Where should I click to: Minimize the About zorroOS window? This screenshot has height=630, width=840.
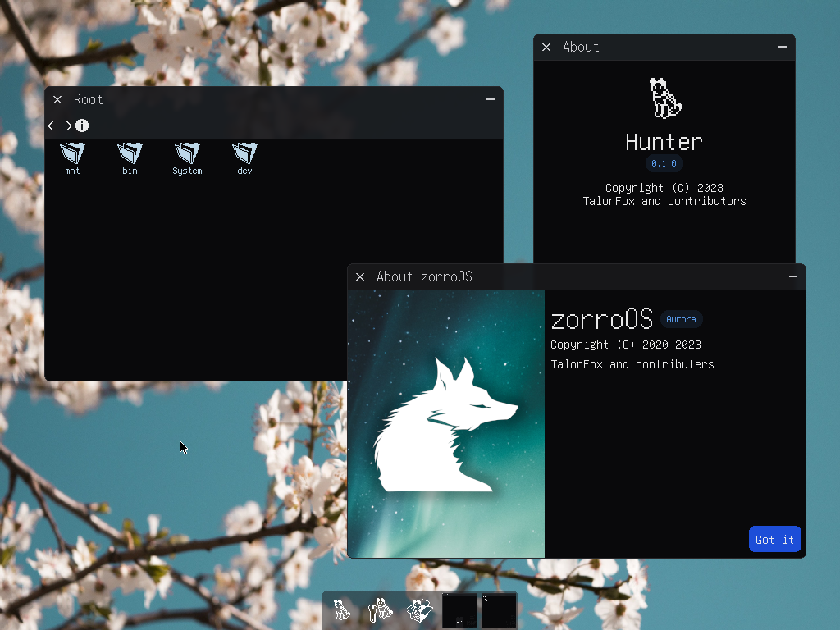(793, 276)
